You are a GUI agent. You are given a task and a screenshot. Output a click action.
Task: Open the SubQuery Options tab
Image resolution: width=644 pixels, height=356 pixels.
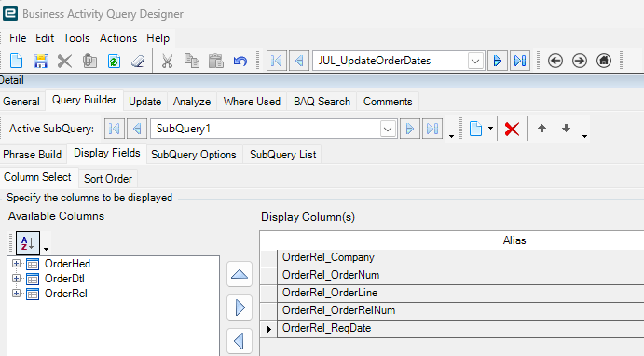point(194,155)
